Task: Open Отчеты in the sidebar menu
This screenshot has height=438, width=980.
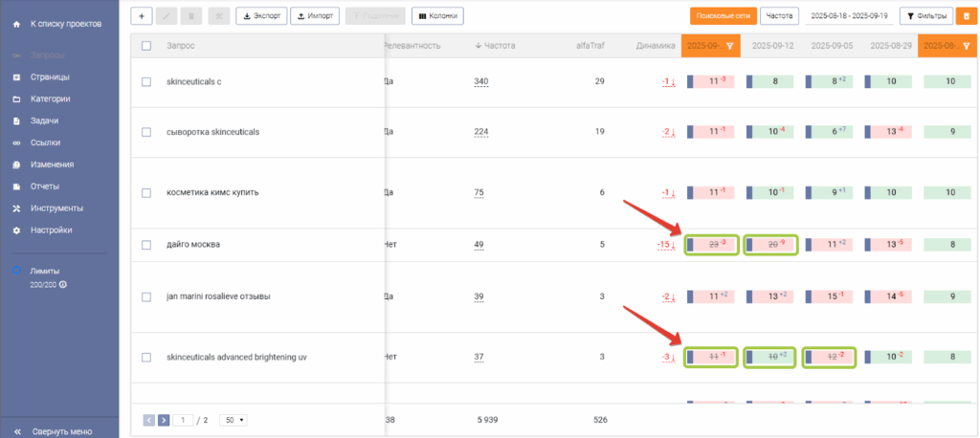Action: pyautogui.click(x=45, y=186)
